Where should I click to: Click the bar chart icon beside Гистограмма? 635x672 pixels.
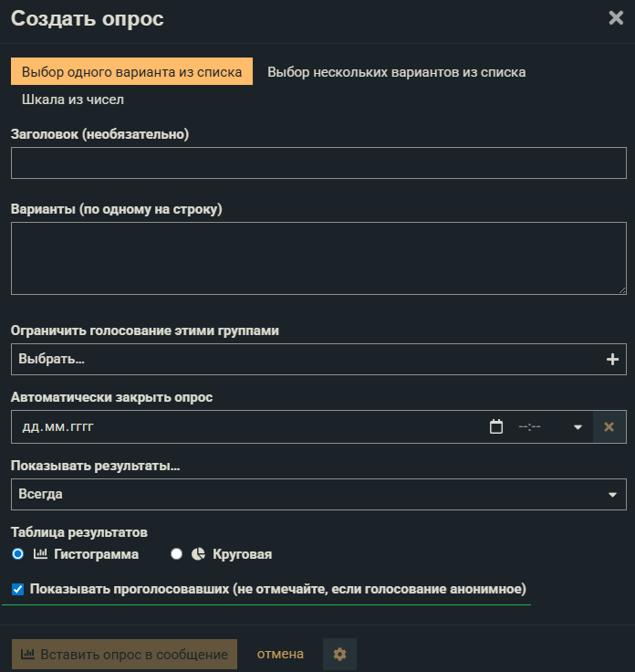40,553
